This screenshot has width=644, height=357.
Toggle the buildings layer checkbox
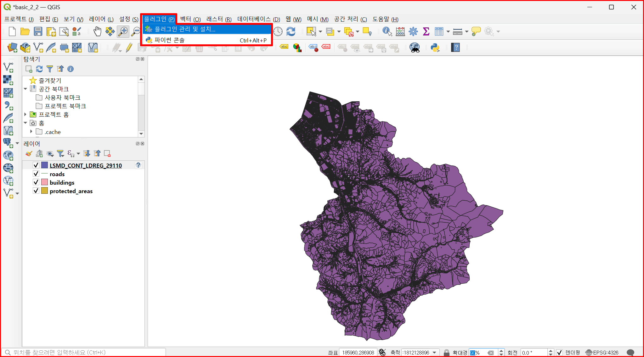pyautogui.click(x=36, y=182)
